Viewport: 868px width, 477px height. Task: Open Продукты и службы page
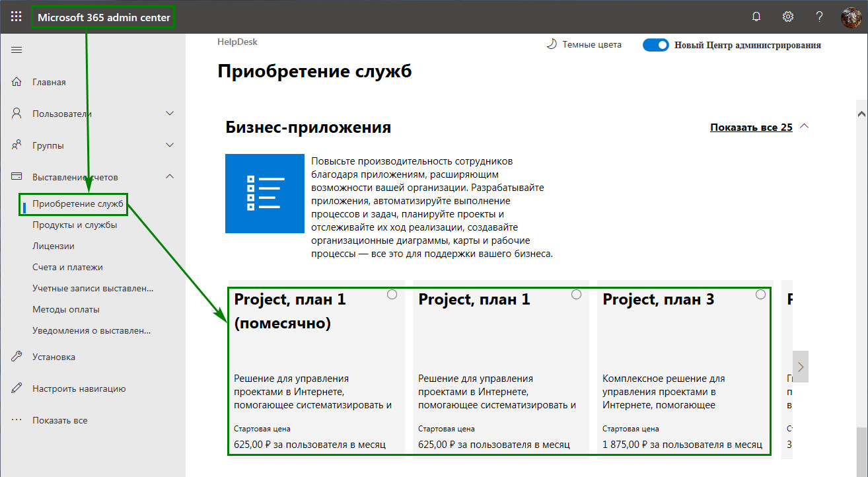click(x=75, y=225)
